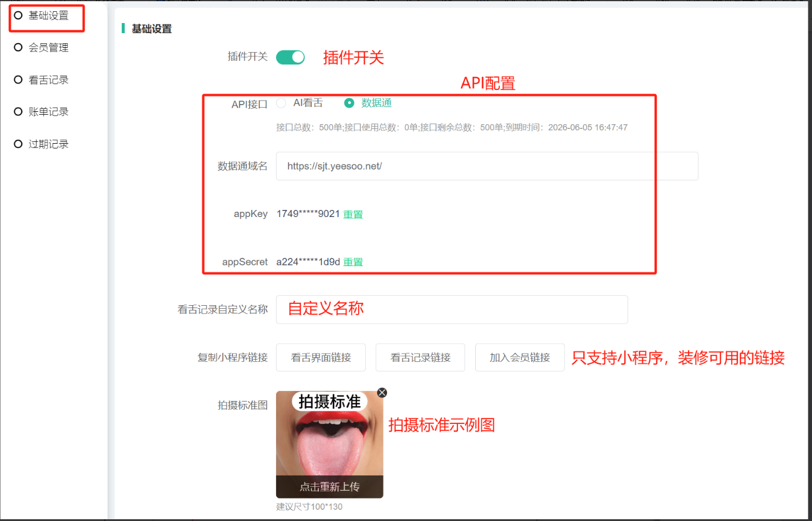Focus the 看舌记录自定义名称 input field
Screen dimensions: 812x521
pyautogui.click(x=452, y=309)
